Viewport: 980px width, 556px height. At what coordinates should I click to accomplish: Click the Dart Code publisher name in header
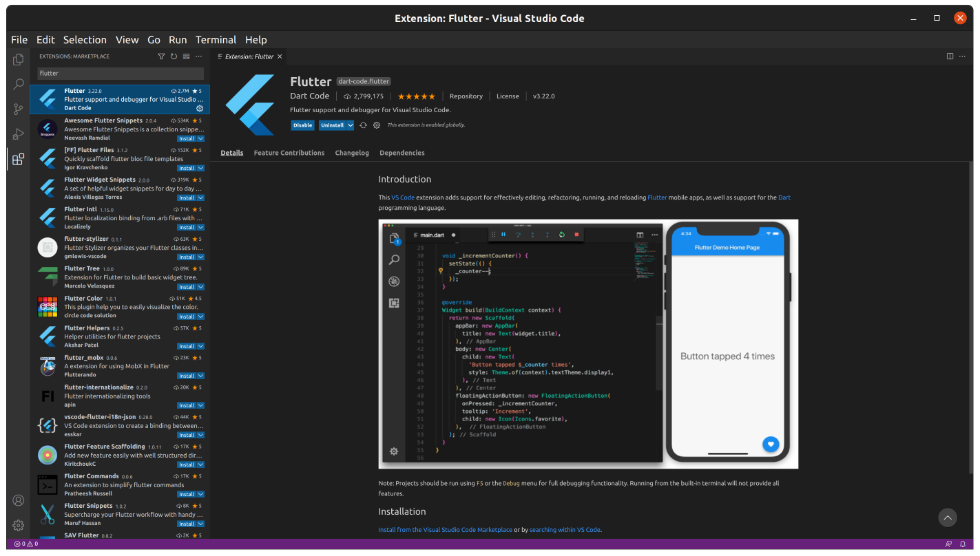[x=310, y=96]
